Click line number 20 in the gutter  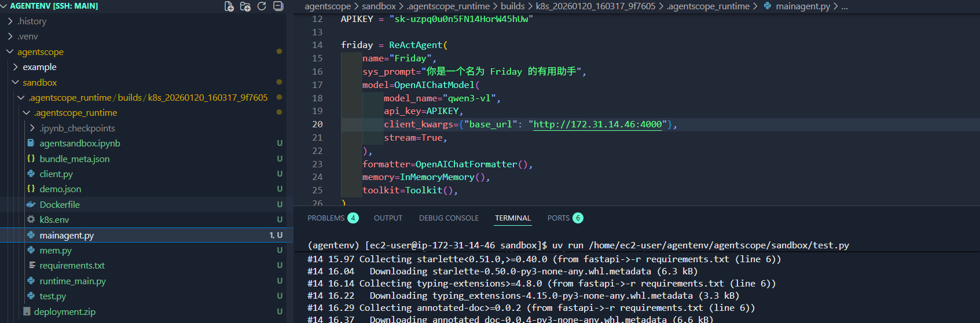pos(318,124)
